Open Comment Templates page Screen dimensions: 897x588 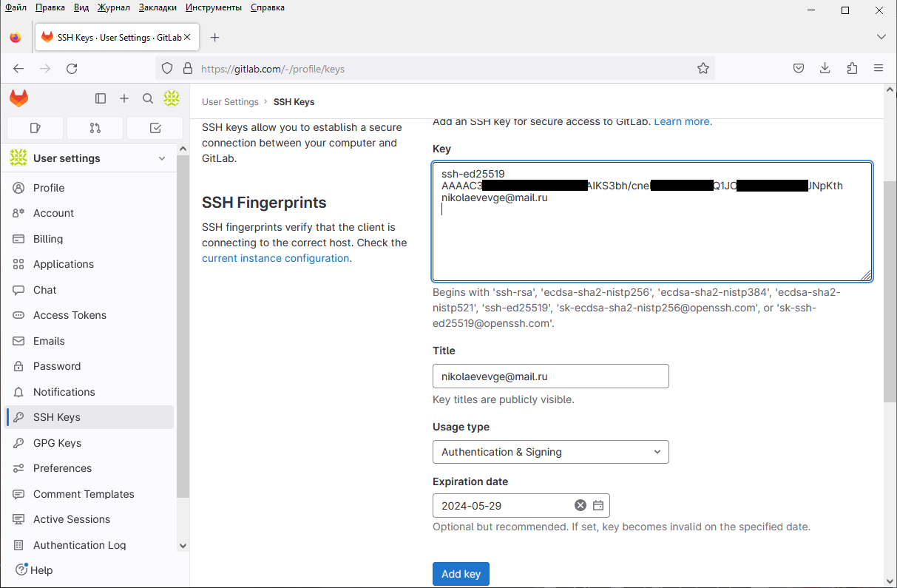[x=89, y=494]
